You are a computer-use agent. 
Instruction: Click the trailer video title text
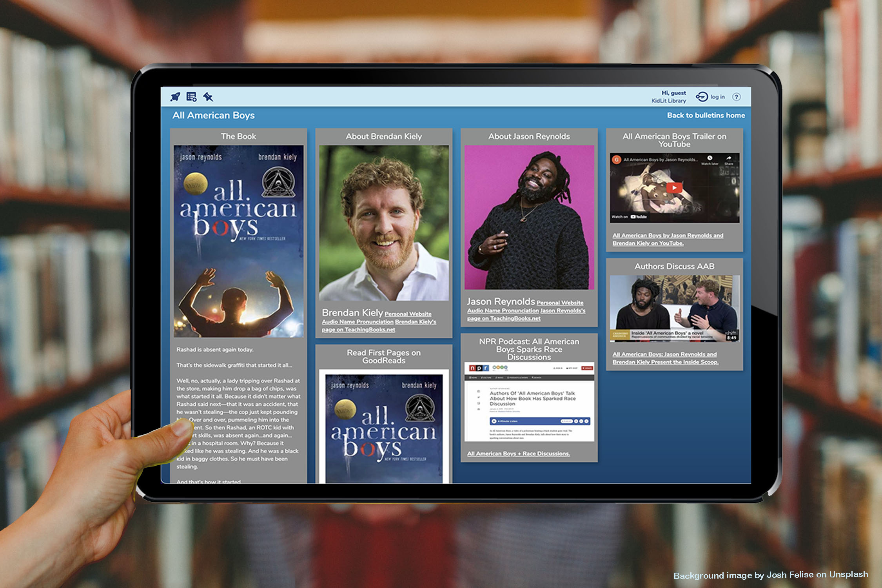point(661,160)
